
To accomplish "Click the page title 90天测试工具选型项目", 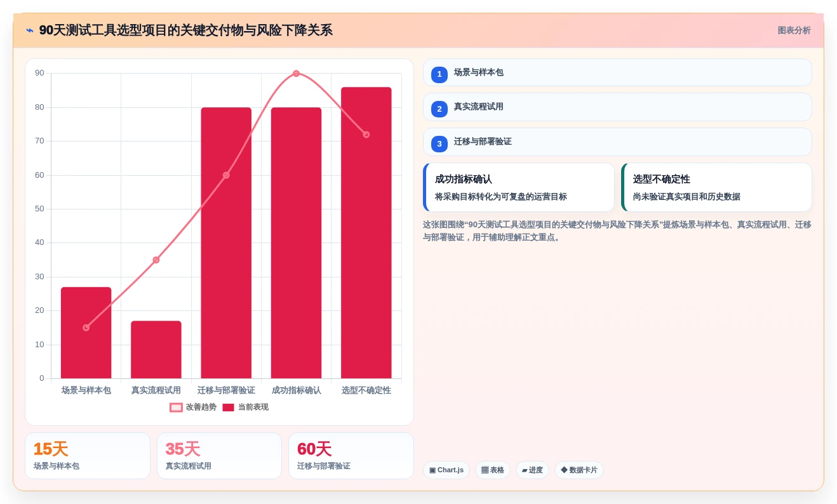I will click(185, 30).
